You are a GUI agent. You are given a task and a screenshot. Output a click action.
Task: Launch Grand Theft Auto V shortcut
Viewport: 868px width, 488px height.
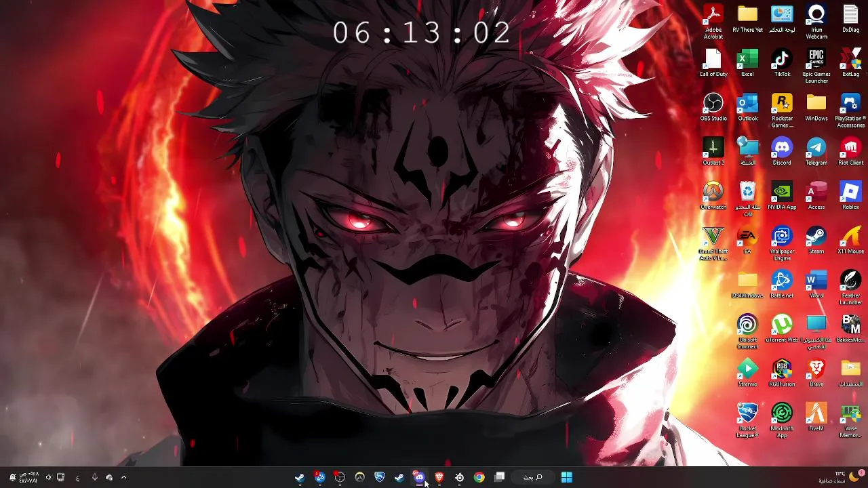tap(713, 243)
